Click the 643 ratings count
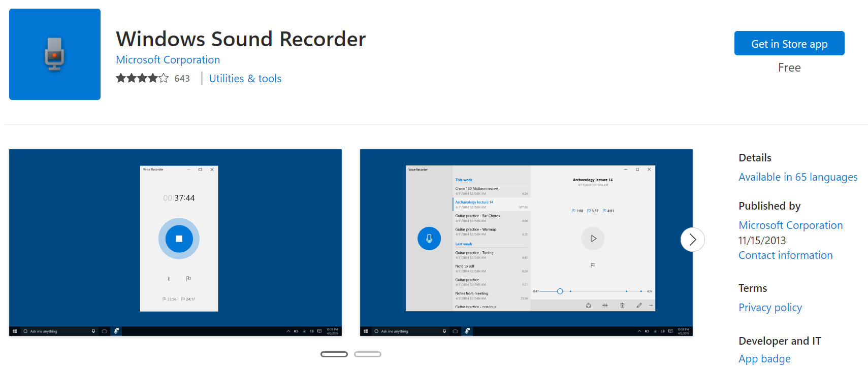Viewport: 868px width, 369px height. point(182,79)
